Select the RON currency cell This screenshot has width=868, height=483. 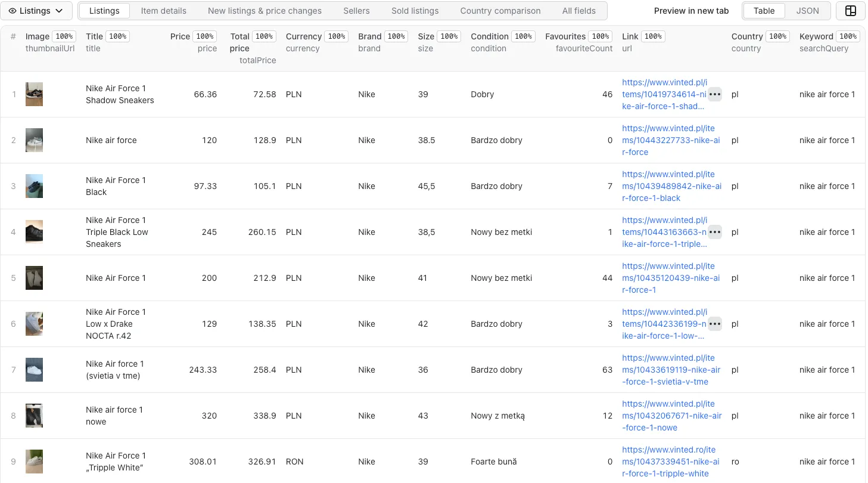point(294,462)
